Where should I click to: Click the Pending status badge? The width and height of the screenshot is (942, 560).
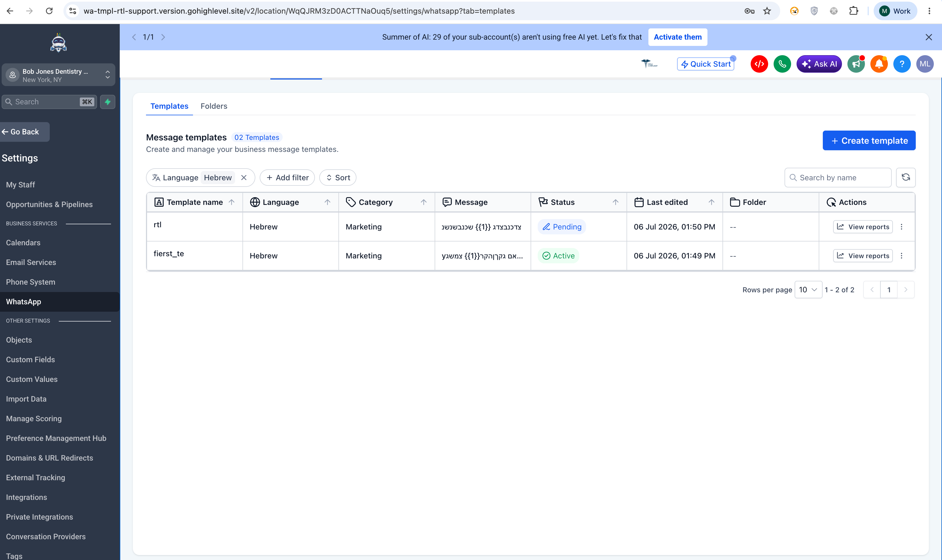tap(561, 227)
